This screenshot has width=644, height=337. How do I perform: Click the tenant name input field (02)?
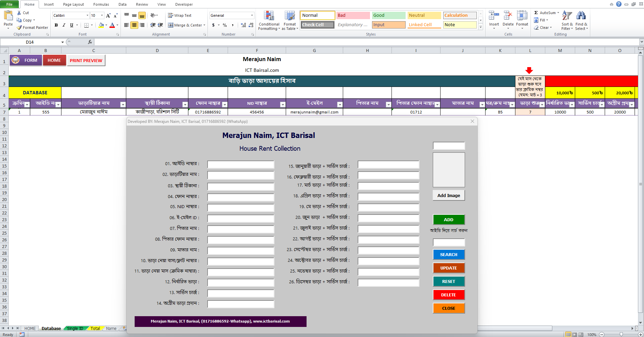click(240, 175)
